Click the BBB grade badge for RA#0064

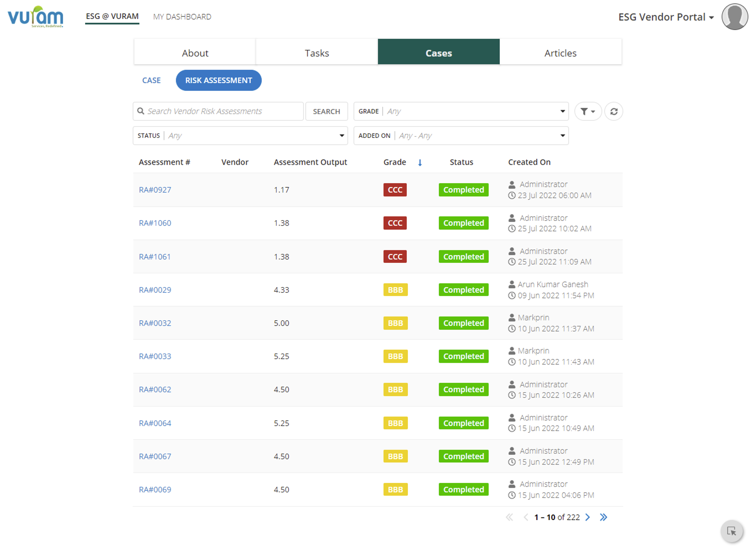coord(395,423)
